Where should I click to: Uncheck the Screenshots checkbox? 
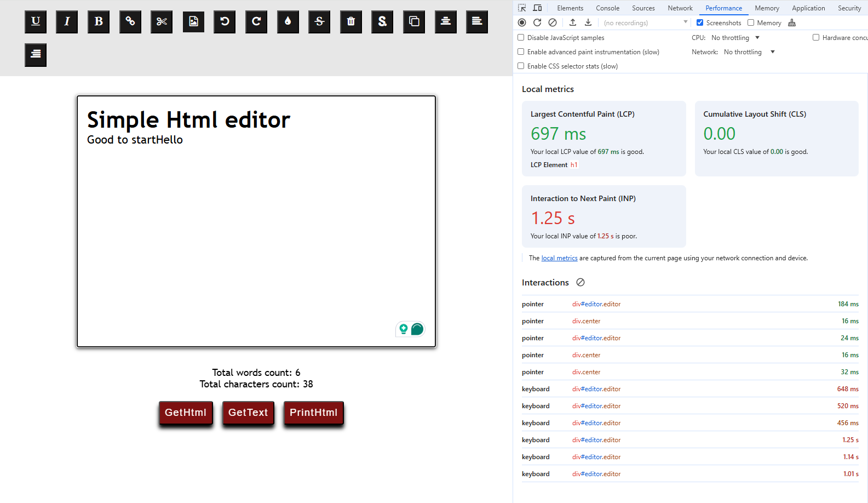click(700, 22)
